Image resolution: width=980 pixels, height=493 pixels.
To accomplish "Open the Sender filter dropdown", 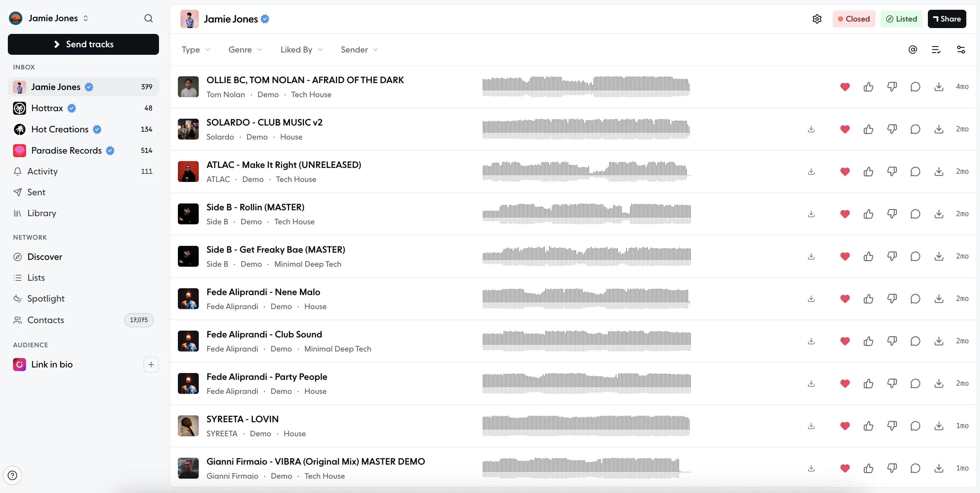I will pyautogui.click(x=359, y=50).
